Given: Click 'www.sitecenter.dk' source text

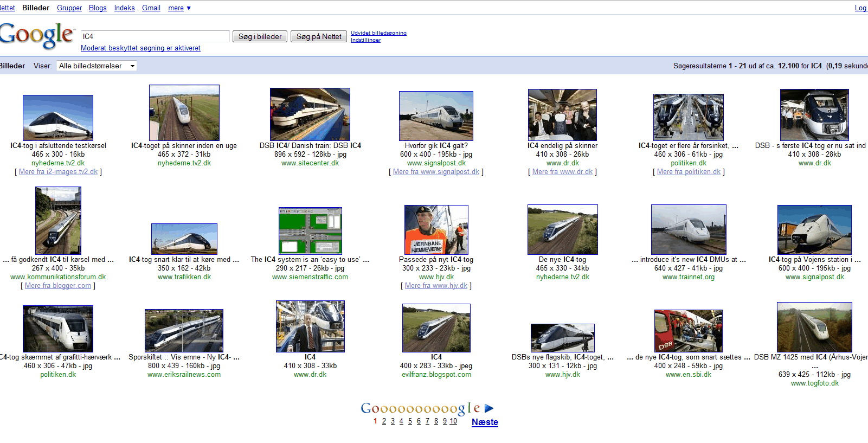Looking at the screenshot, I should 310,163.
